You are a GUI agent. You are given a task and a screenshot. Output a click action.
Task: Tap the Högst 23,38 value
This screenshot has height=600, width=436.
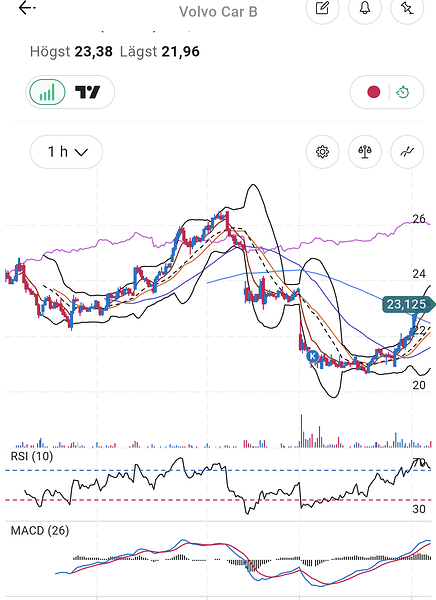coord(71,52)
